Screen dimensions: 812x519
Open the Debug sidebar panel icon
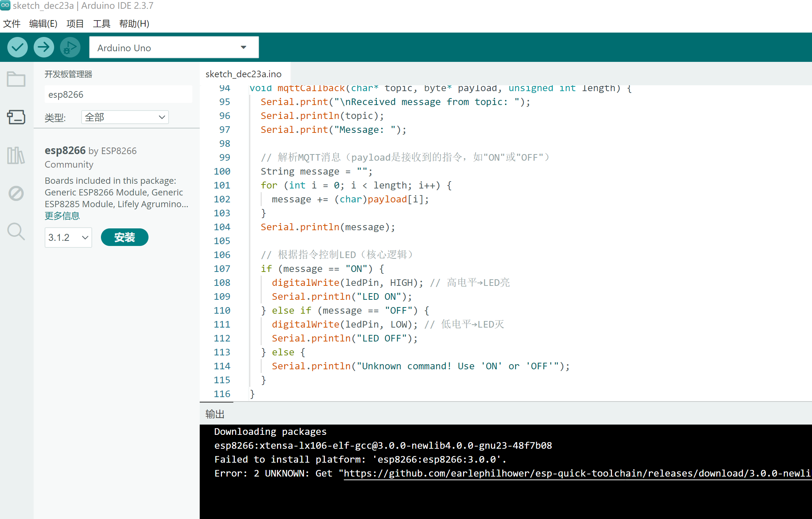pyautogui.click(x=16, y=193)
